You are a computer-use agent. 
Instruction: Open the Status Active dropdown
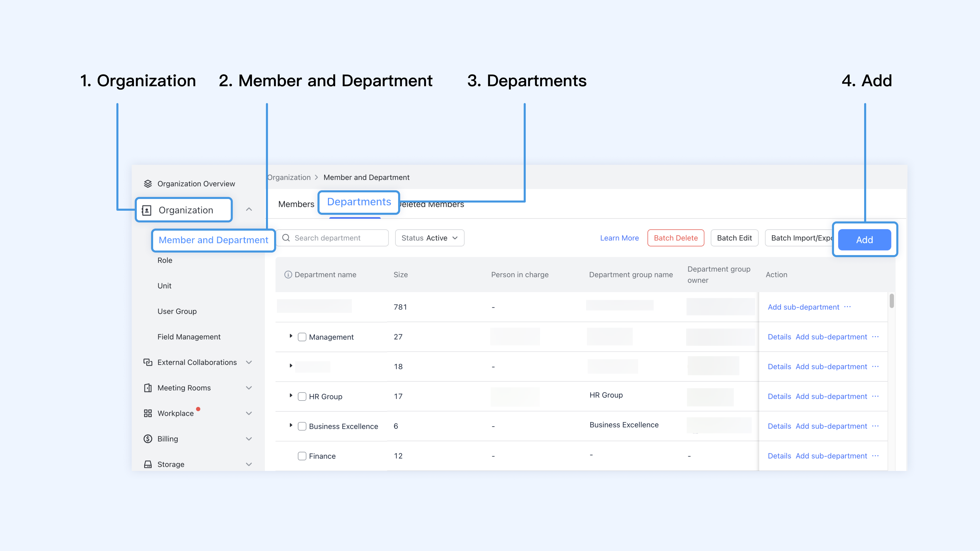[x=430, y=238]
